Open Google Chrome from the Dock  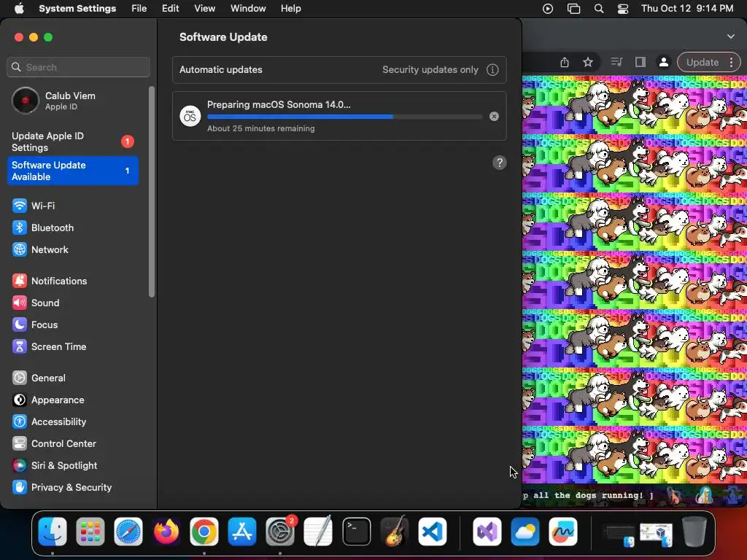tap(204, 532)
